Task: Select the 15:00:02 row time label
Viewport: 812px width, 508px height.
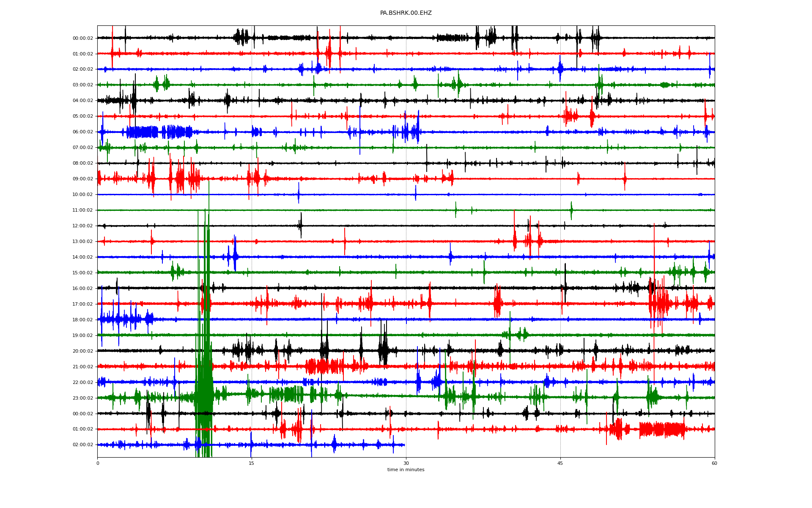Action: pos(82,273)
